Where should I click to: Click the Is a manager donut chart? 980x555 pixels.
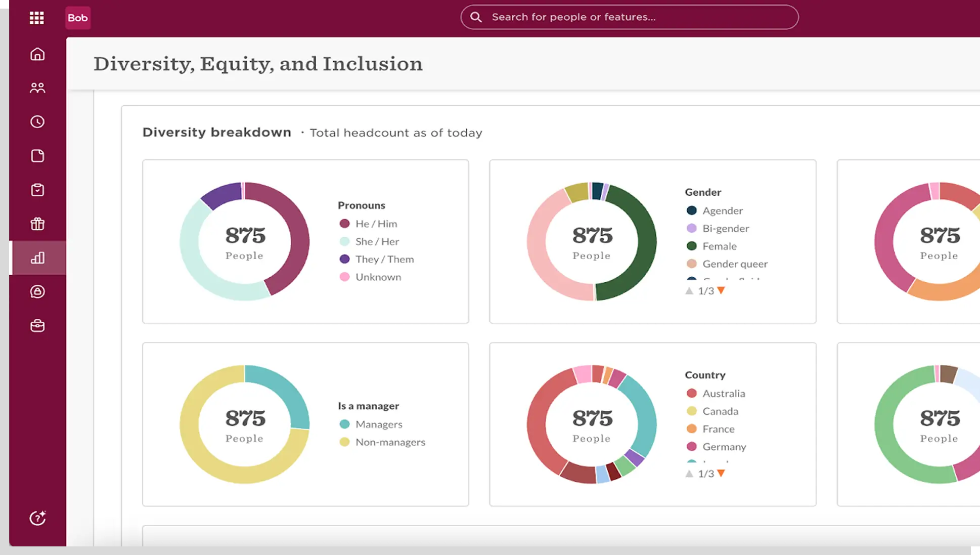pyautogui.click(x=245, y=424)
